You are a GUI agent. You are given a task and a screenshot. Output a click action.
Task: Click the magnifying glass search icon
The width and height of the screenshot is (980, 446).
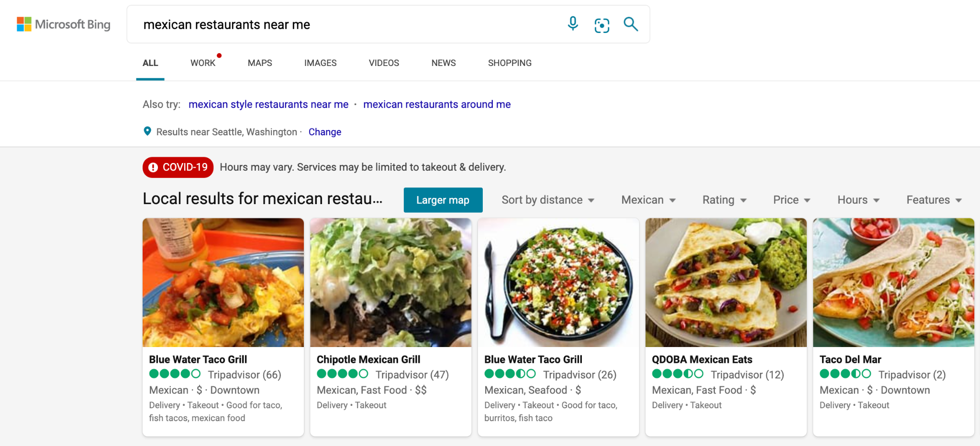631,24
